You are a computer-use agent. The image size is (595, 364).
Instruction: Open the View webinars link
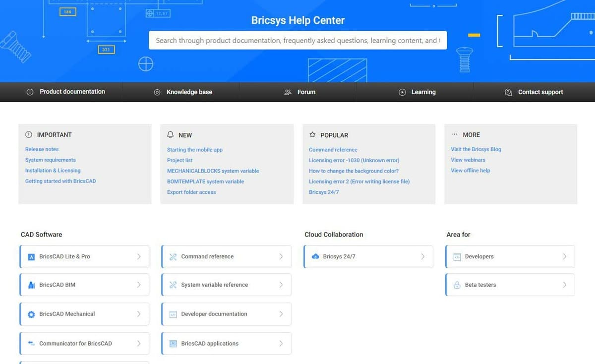(468, 160)
